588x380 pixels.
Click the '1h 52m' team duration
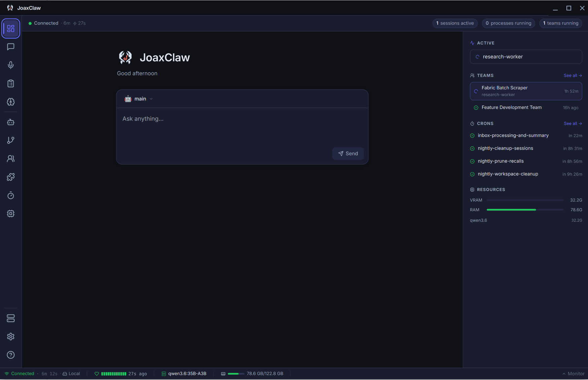(x=572, y=91)
